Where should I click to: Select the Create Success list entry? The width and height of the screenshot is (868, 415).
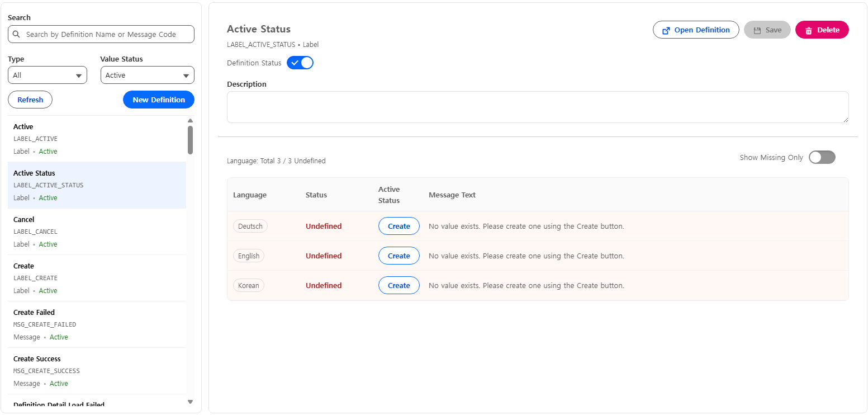[x=97, y=371]
